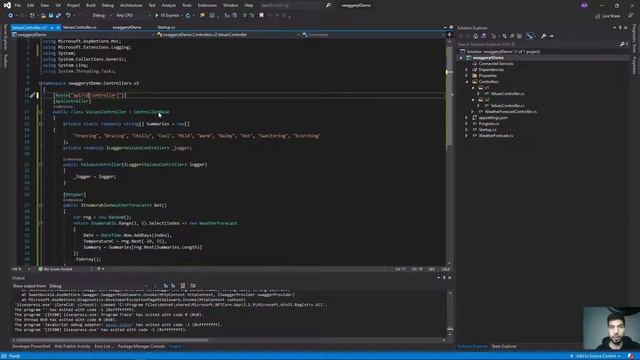The image size is (640, 360).
Task: Open the Architecture menu
Action: coord(131,5)
